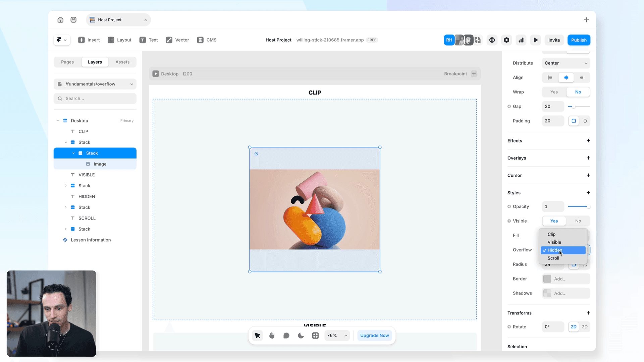Open the Distribute Center dropdown

pyautogui.click(x=566, y=63)
